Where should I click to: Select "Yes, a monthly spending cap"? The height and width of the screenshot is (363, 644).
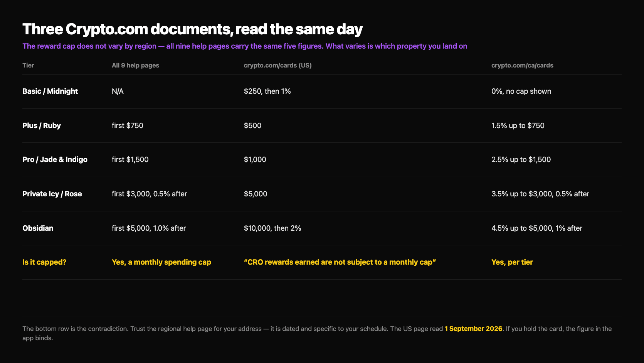[x=161, y=262]
